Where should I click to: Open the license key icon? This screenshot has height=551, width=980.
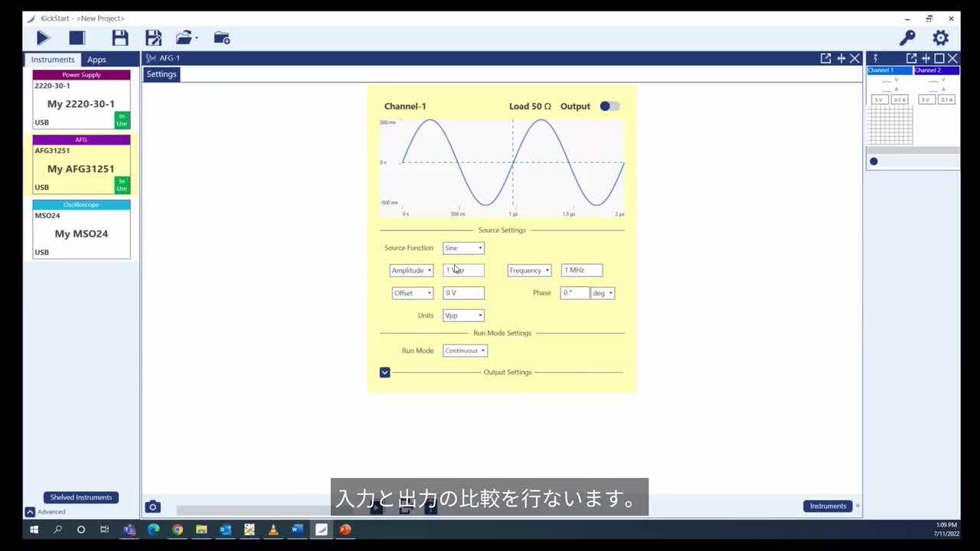click(907, 37)
